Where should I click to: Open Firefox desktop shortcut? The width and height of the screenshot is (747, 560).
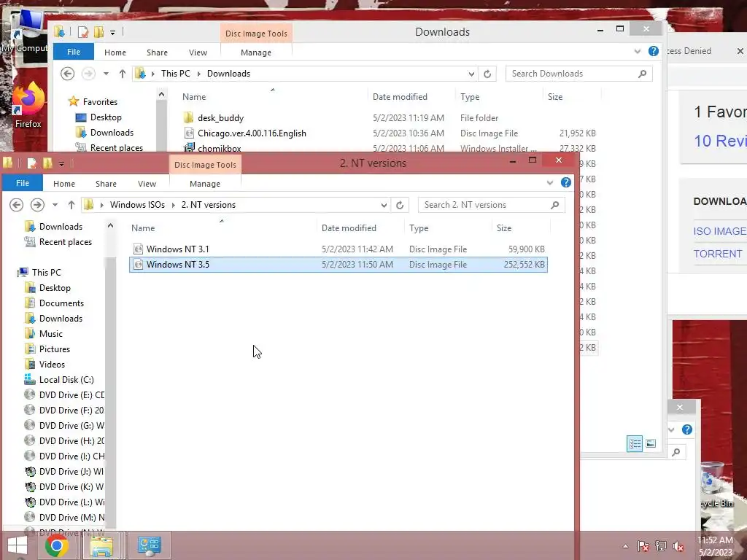tap(28, 105)
